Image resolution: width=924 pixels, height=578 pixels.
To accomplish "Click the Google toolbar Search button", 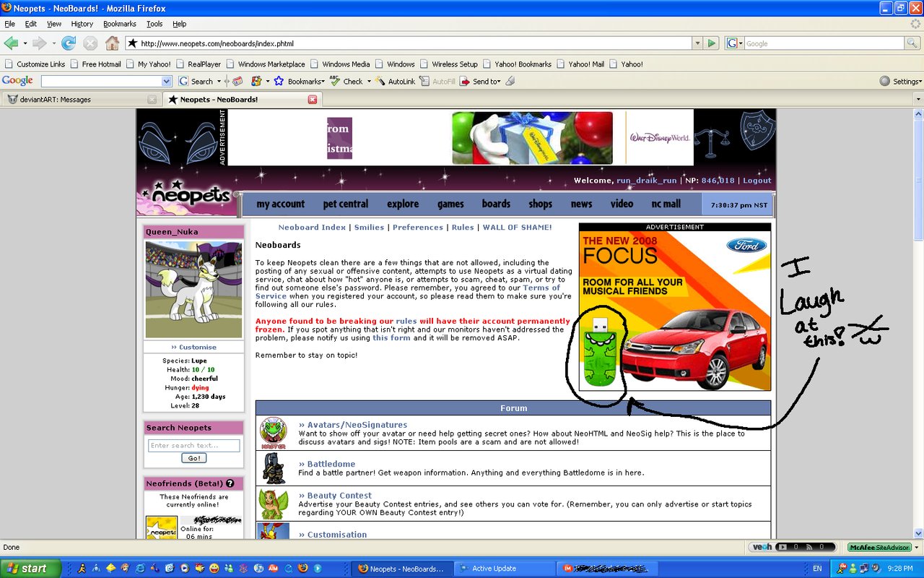I will coord(196,82).
